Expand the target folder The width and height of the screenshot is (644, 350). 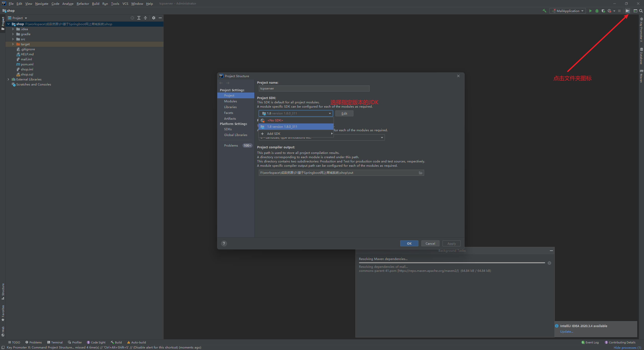(13, 44)
